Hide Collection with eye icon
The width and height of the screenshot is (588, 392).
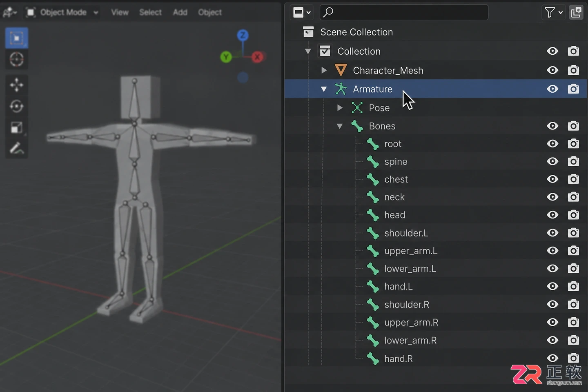[552, 51]
